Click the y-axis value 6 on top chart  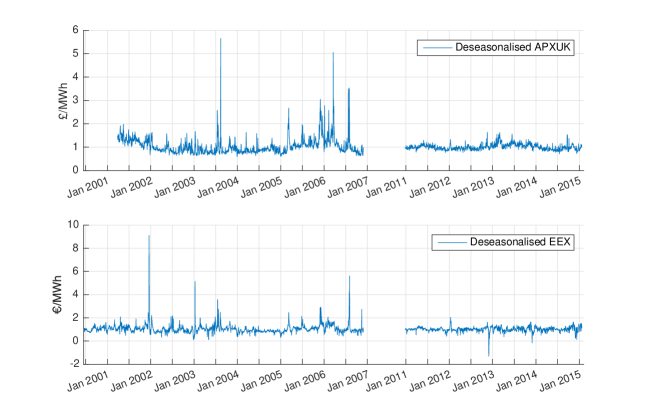[x=75, y=30]
